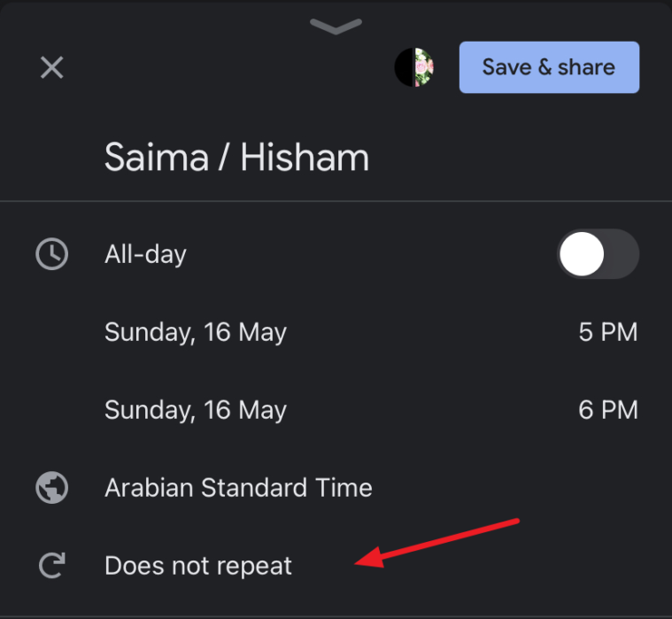Save and share the event

549,67
